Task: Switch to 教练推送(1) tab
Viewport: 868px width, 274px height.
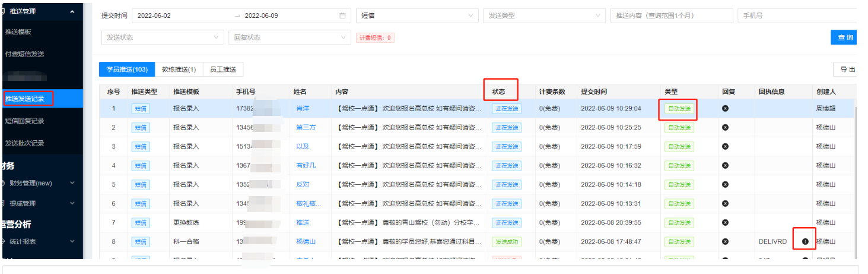Action: coord(179,70)
